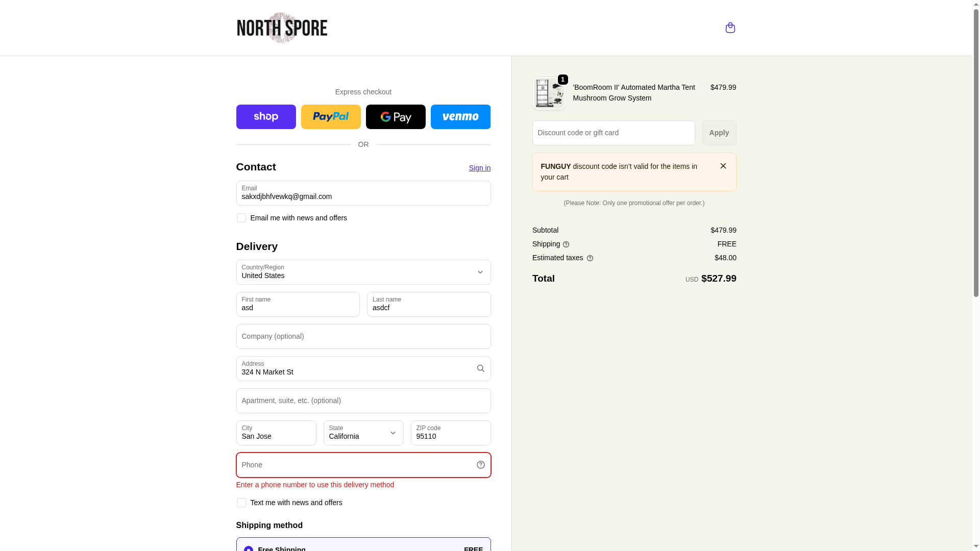This screenshot has height=551, width=980.
Task: Open the Country/Region dropdown
Action: pos(363,272)
